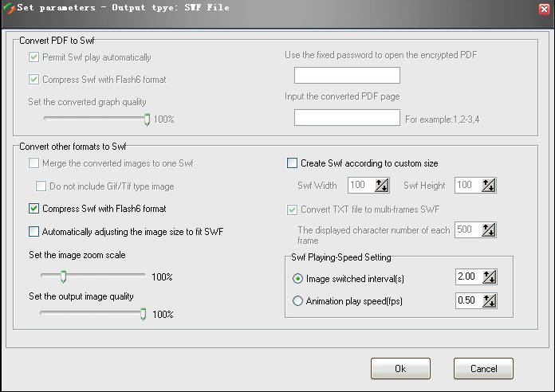The image size is (555, 392).
Task: Click the Cancel button
Action: [483, 369]
